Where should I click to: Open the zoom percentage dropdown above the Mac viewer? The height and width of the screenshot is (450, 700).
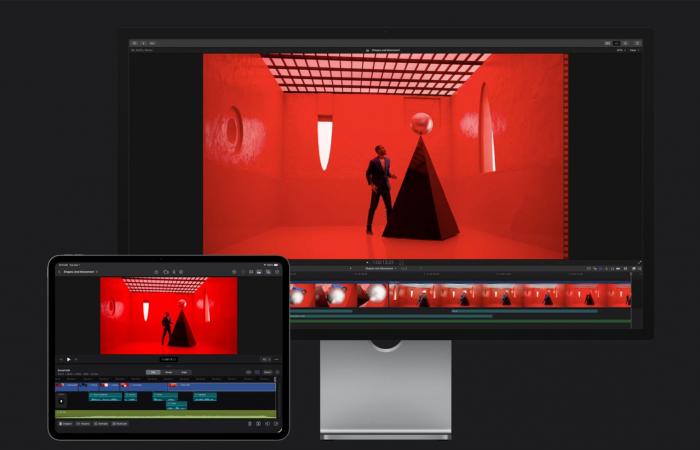(x=619, y=50)
